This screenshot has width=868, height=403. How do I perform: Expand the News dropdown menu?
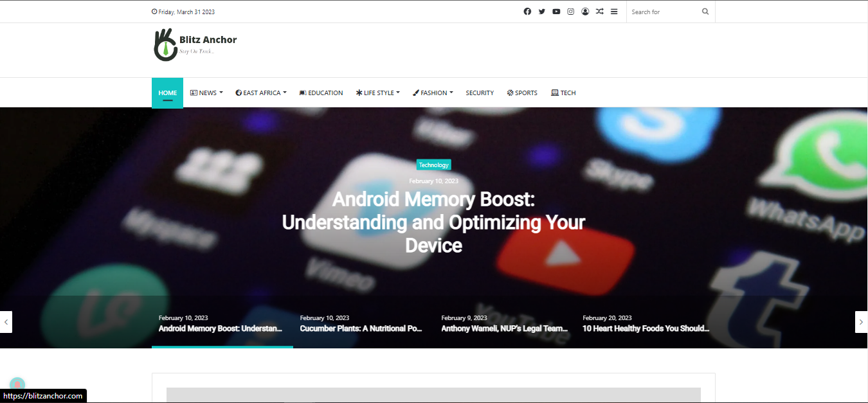(x=206, y=93)
